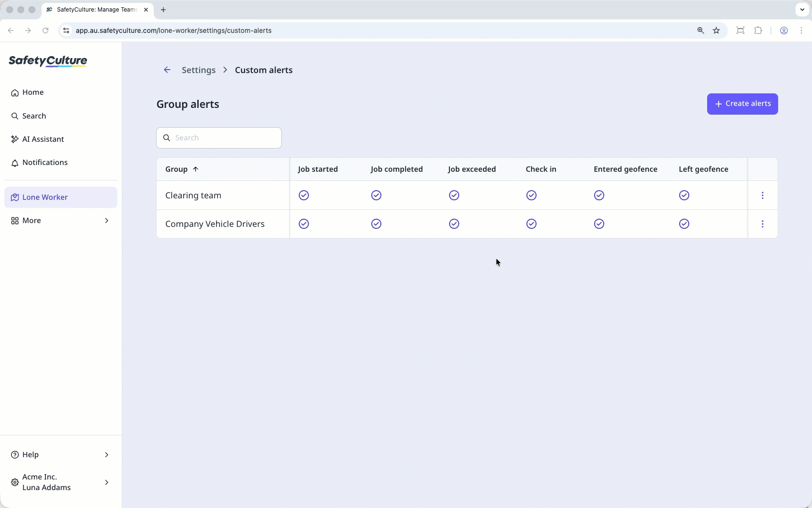Viewport: 812px width, 508px height.
Task: Open a new browser tab
Action: click(x=163, y=10)
